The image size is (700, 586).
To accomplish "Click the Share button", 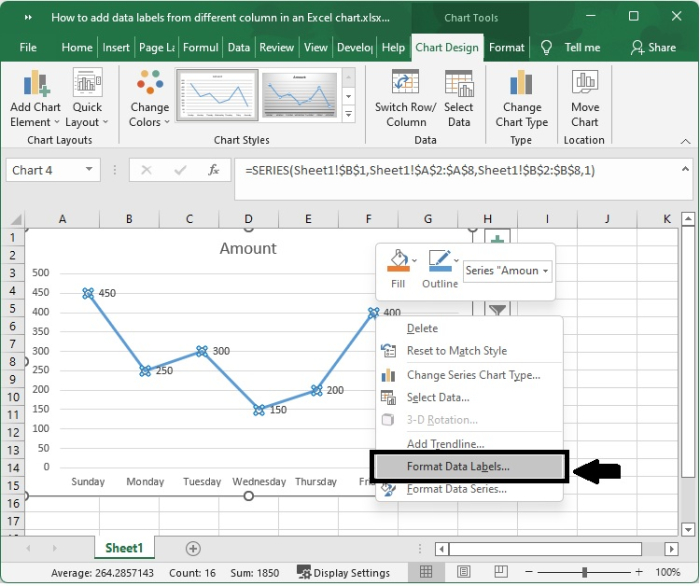I will [653, 47].
